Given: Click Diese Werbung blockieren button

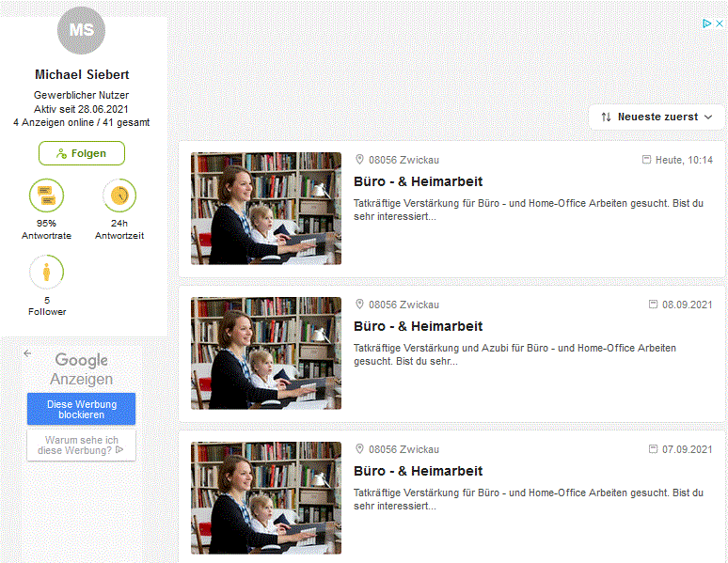Looking at the screenshot, I should (81, 409).
